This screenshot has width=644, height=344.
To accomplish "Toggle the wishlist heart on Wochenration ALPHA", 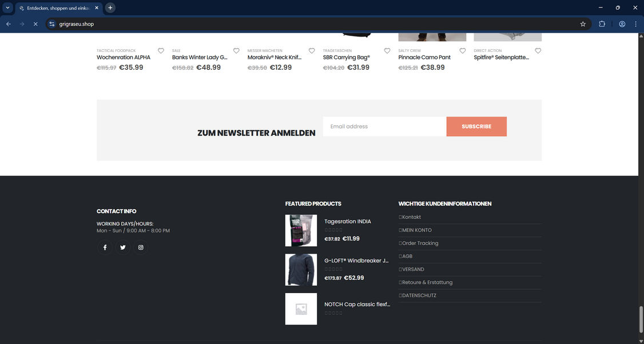I will (161, 51).
